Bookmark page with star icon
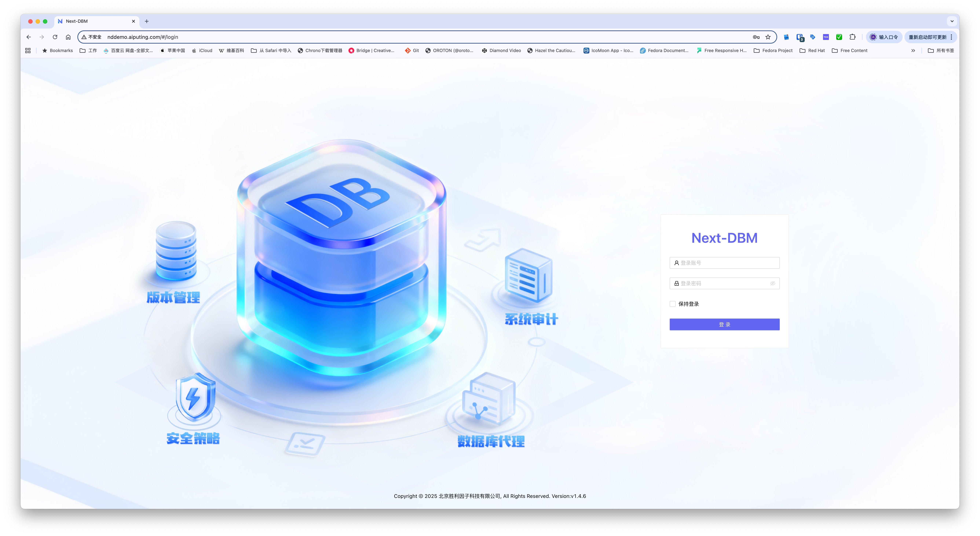The width and height of the screenshot is (980, 536). (x=768, y=37)
